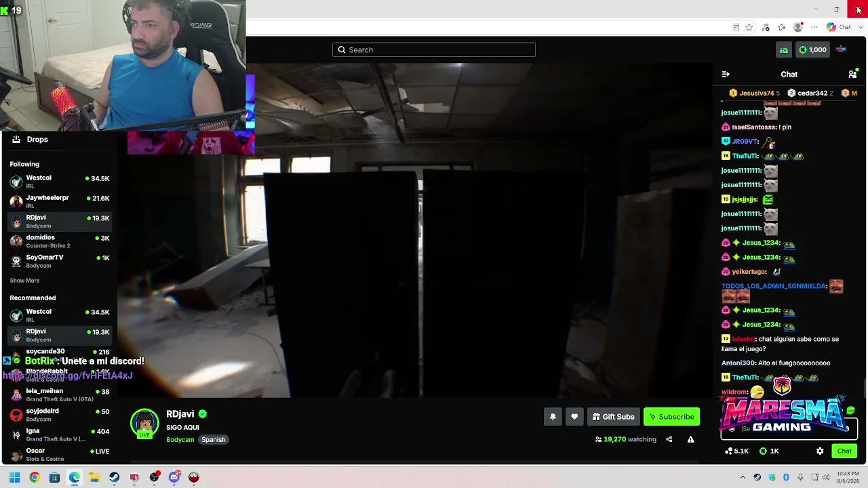Open Jaywheelerpr channel in Following list

59,201
